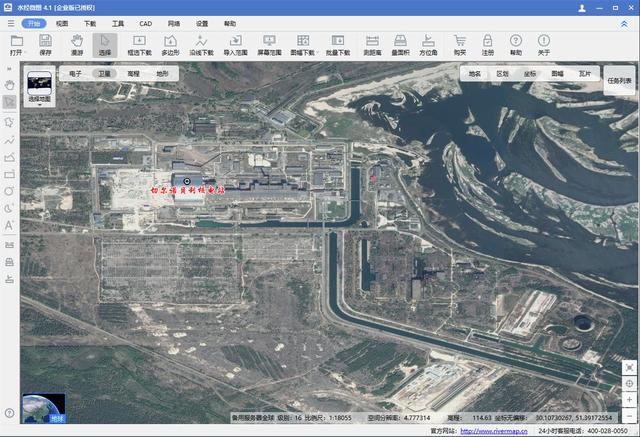Switch map type to 地形

(162, 73)
